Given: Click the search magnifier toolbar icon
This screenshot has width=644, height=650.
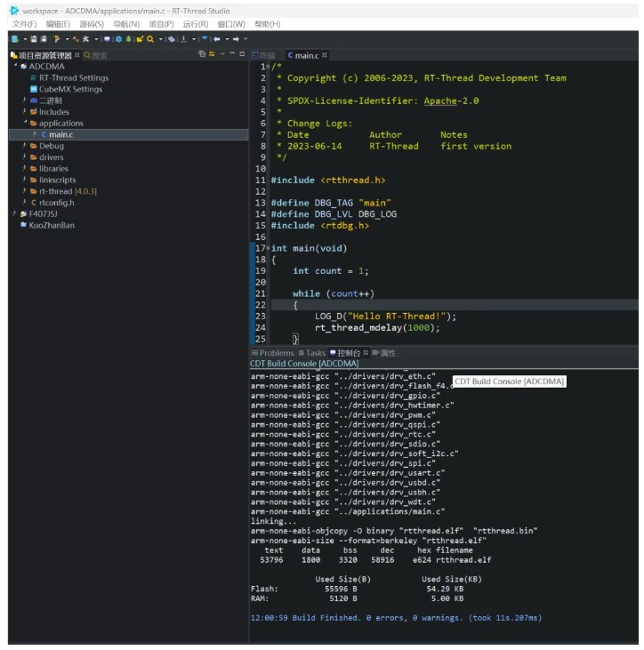Looking at the screenshot, I should click(150, 39).
